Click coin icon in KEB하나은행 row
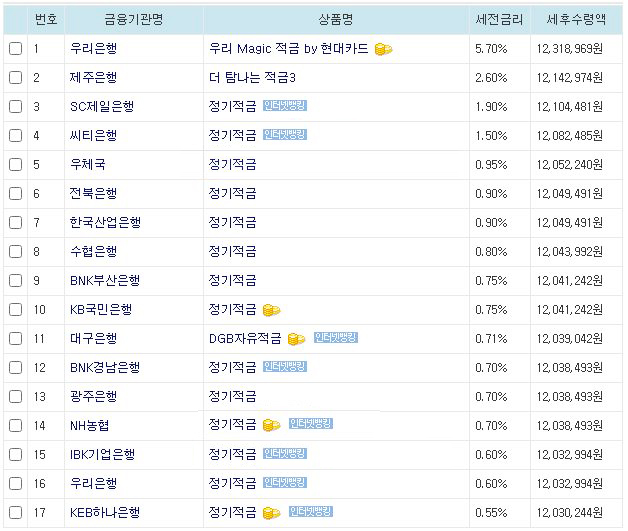 [x=271, y=513]
